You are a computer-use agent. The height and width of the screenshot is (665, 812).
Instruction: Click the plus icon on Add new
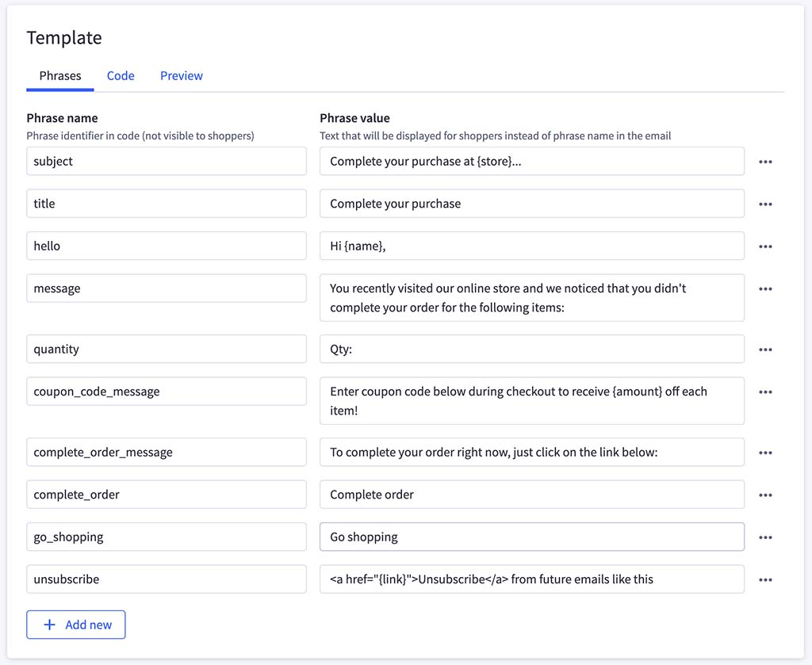[x=50, y=625]
